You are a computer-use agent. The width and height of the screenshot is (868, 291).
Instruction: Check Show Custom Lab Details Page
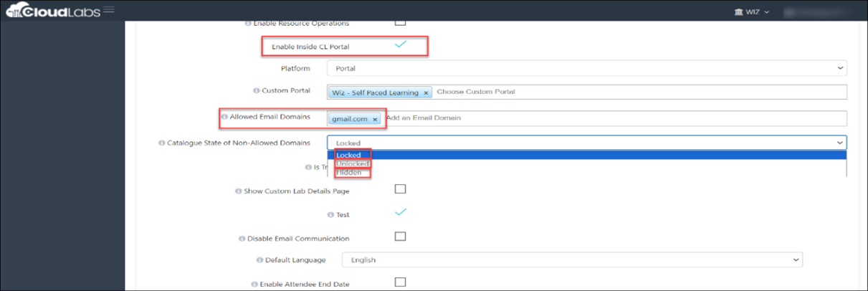[401, 189]
